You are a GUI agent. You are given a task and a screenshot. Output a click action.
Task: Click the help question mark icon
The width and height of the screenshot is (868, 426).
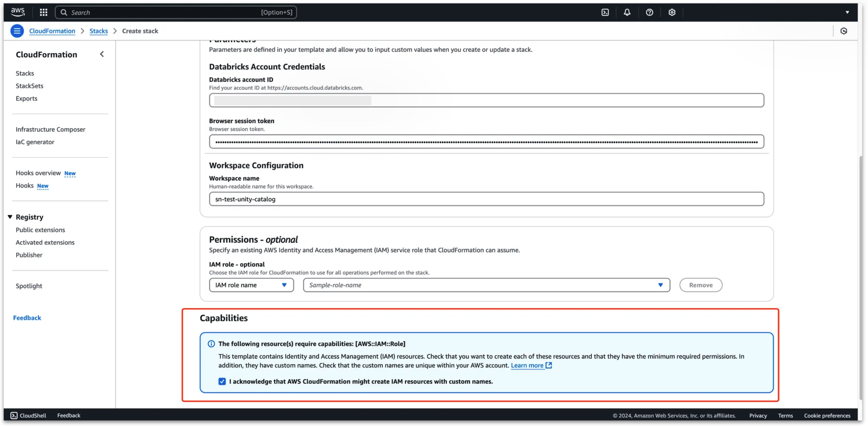649,12
